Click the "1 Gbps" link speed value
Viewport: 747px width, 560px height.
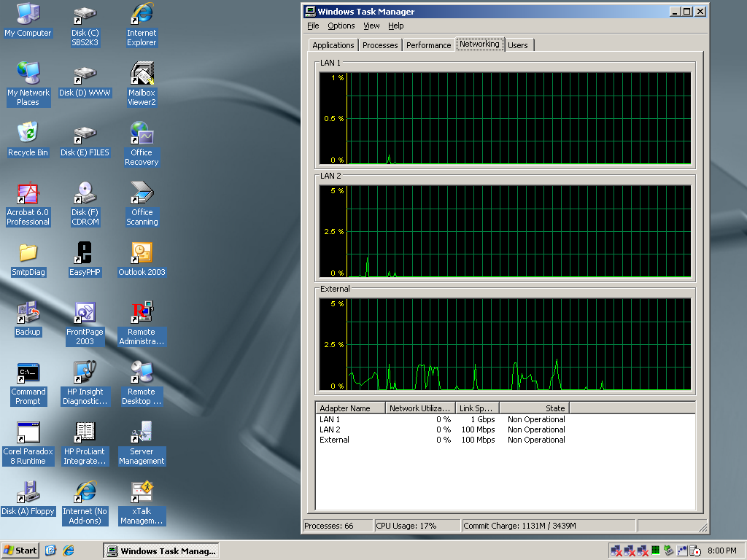click(x=483, y=419)
